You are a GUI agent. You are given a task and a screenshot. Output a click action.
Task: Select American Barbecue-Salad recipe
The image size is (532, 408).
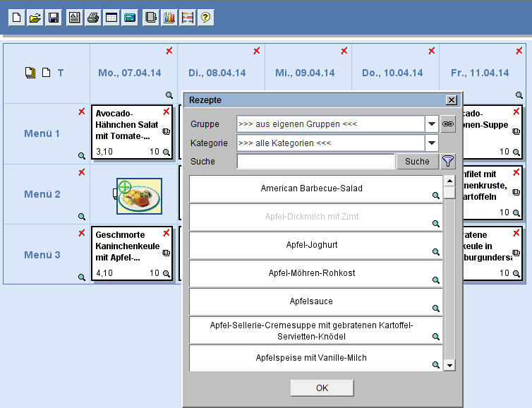(311, 189)
